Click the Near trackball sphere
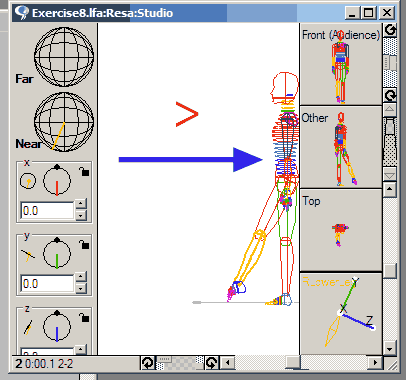The height and width of the screenshot is (380, 406). (64, 122)
